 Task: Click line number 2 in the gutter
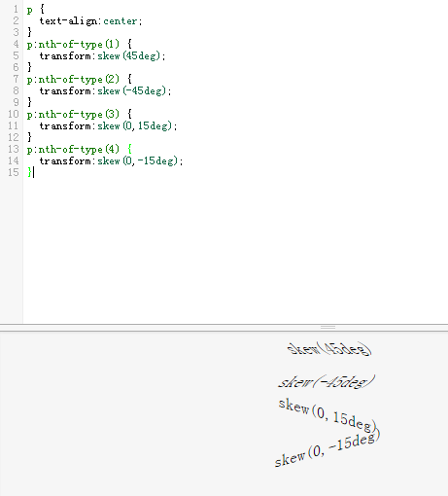[x=16, y=20]
